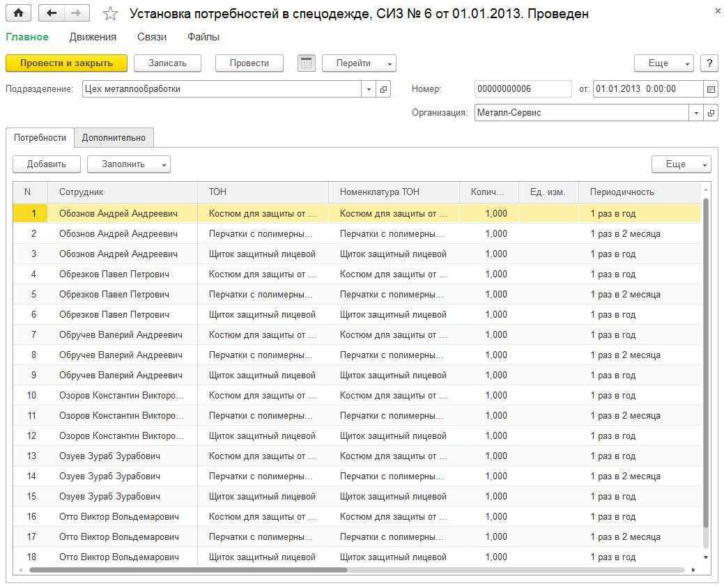Click the Номер input field

click(522, 89)
